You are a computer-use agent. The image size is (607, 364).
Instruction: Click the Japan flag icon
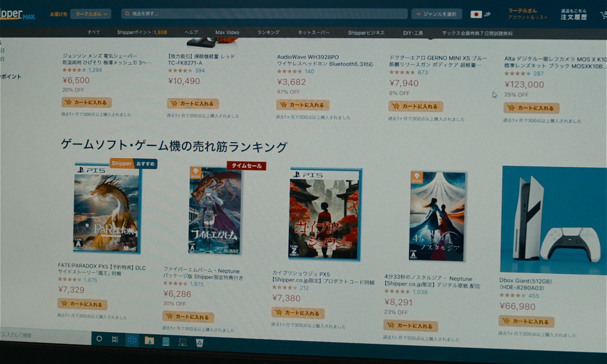476,14
